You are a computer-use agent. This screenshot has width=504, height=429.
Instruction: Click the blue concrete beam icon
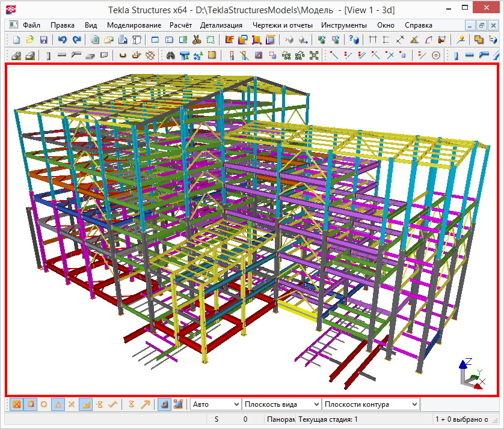coord(470,55)
